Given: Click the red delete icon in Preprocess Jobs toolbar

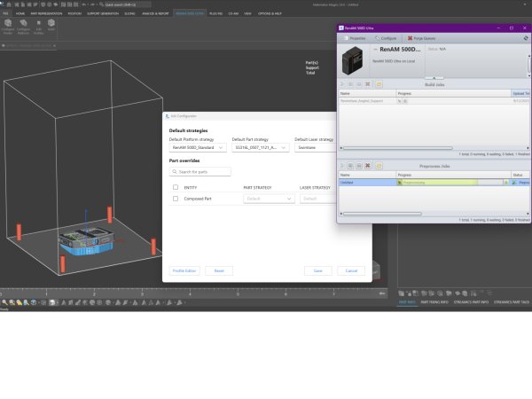Looking at the screenshot, I should (368, 165).
